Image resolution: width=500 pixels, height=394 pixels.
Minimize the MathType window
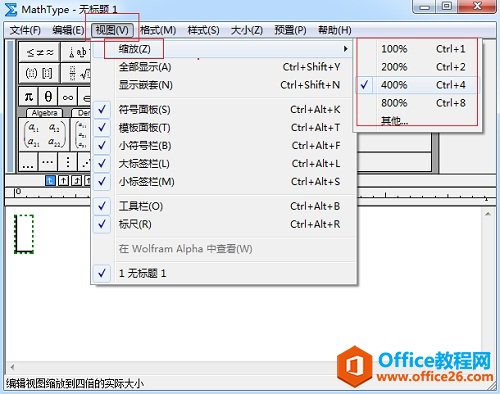[424, 7]
